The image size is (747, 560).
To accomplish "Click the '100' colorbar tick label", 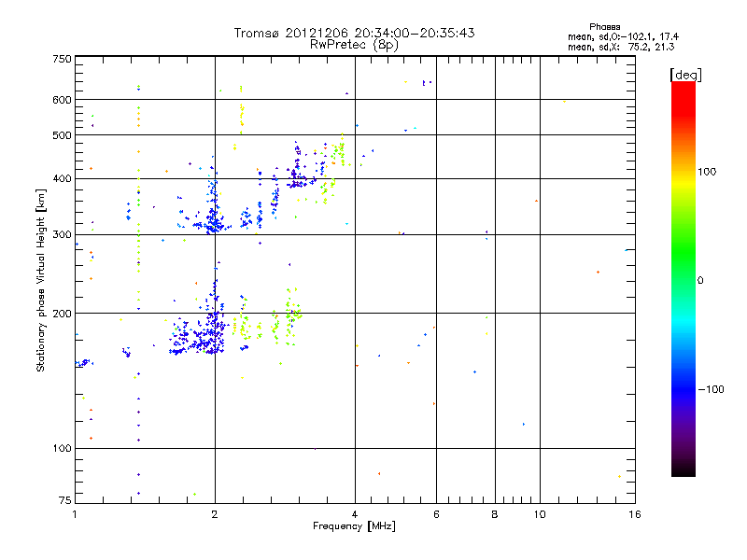I will [707, 172].
